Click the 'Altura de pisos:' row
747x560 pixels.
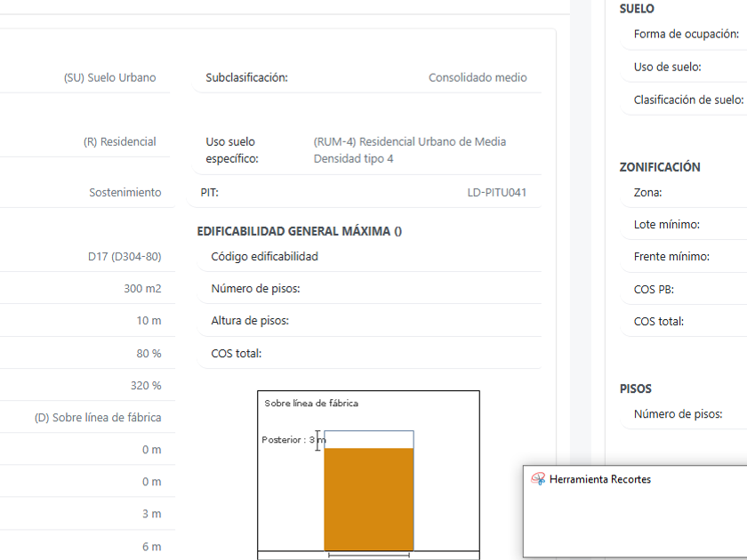(x=369, y=321)
